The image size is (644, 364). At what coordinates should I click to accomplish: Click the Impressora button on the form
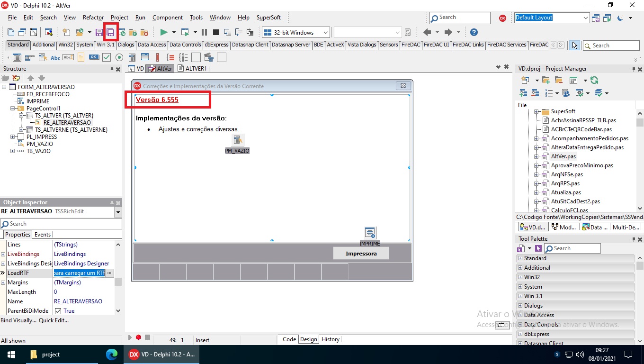coord(361,254)
